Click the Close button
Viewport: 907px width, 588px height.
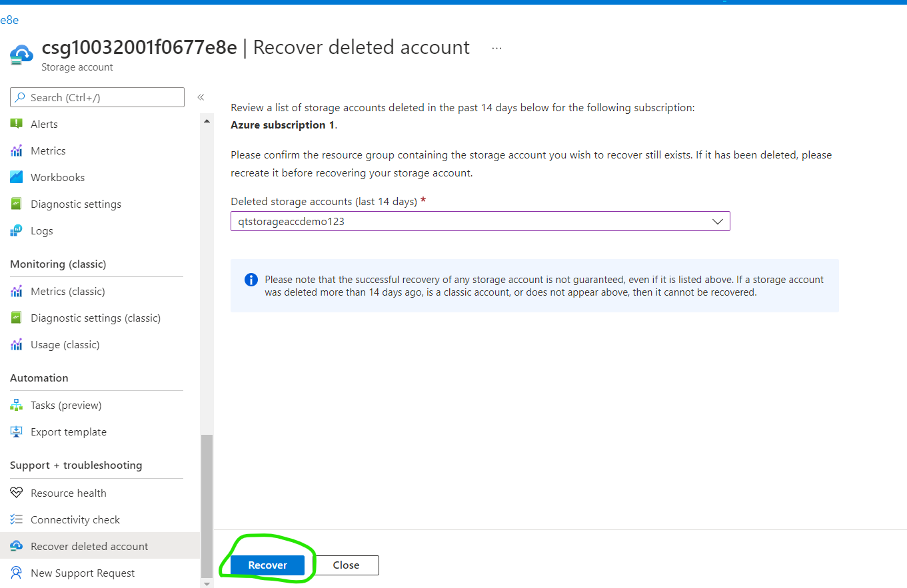click(346, 565)
